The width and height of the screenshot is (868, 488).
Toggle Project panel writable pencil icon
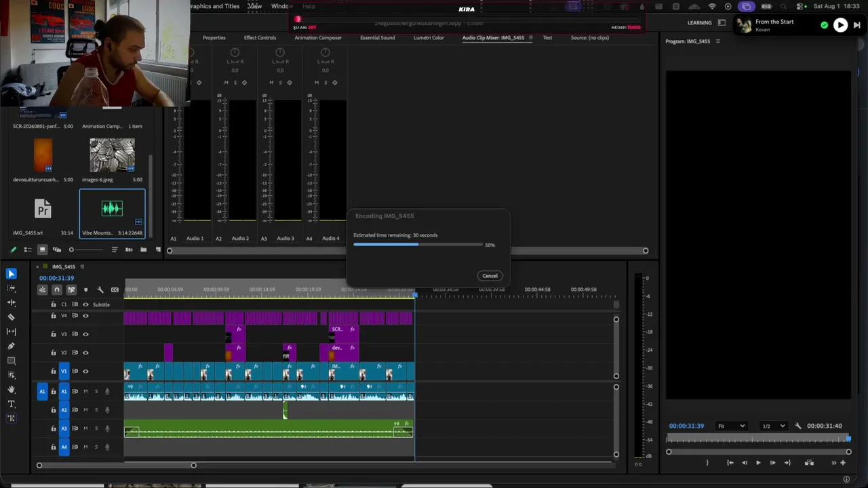(13, 249)
